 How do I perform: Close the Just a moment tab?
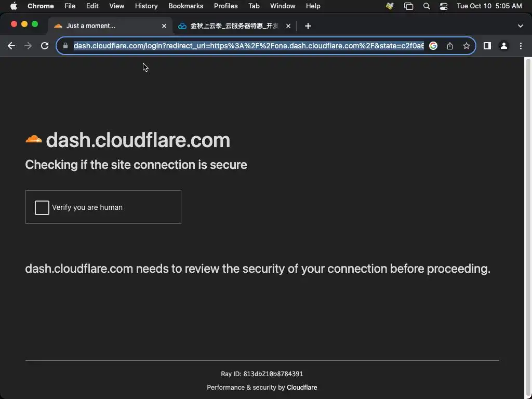164,26
